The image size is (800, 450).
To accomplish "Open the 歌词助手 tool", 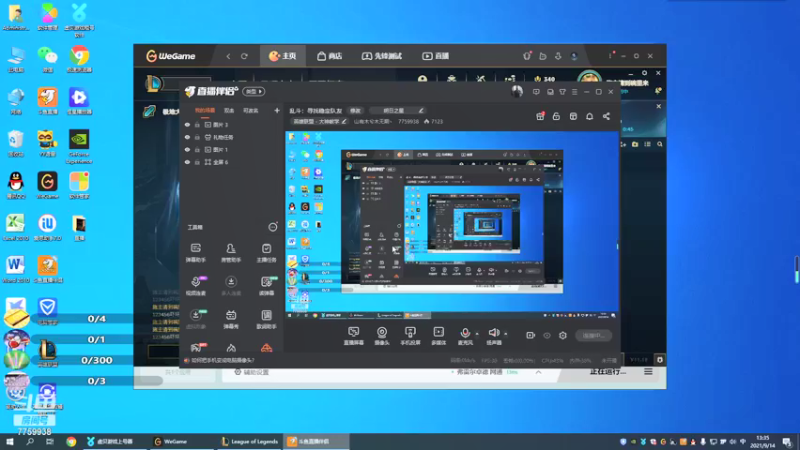I will [x=266, y=319].
